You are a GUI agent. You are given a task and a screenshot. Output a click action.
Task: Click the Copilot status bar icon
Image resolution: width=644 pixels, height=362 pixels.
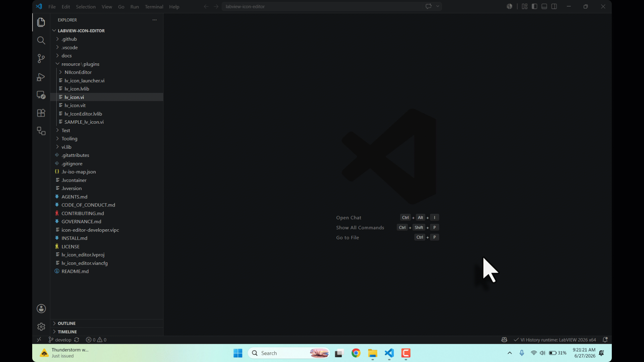point(504,340)
